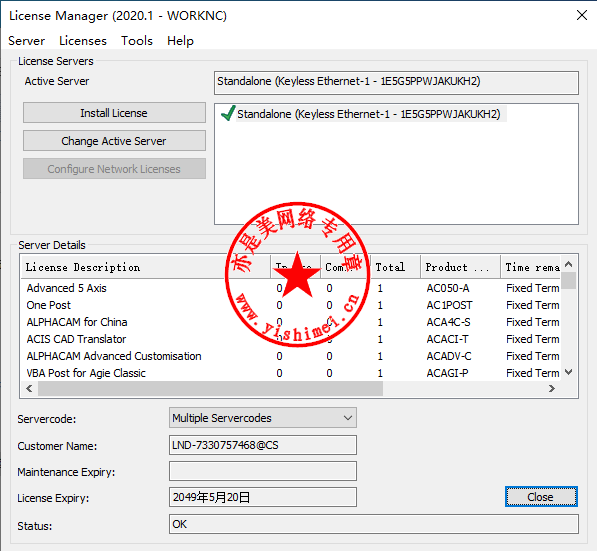Select the Advanced 5 Axis row
This screenshot has width=597, height=551.
coord(291,288)
